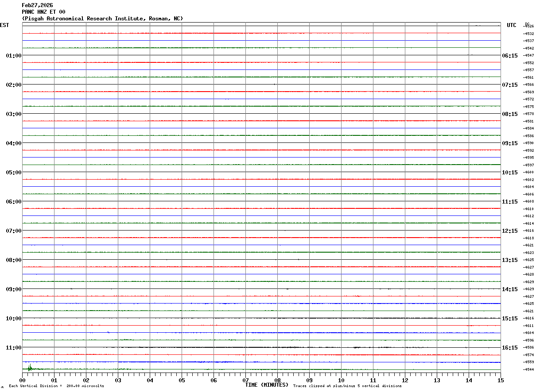The height and width of the screenshot is (392, 536).
Task: Select the 07:00 EST time label
Action: pyautogui.click(x=14, y=231)
